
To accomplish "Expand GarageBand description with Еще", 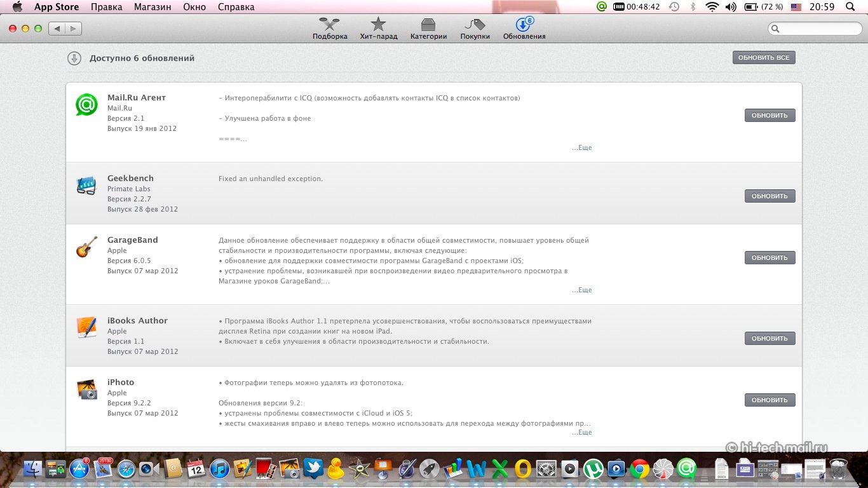I will click(x=581, y=290).
